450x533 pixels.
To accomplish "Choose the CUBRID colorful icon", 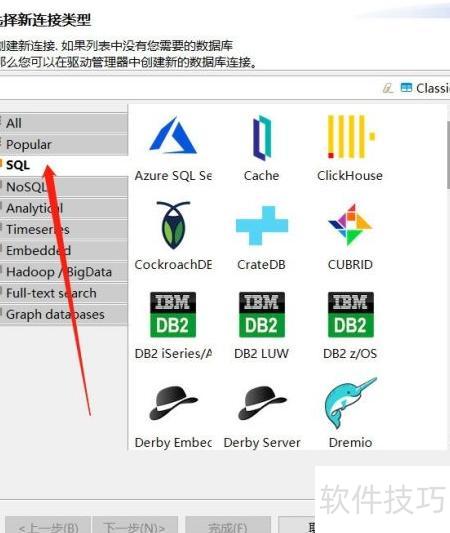I will 350,225.
